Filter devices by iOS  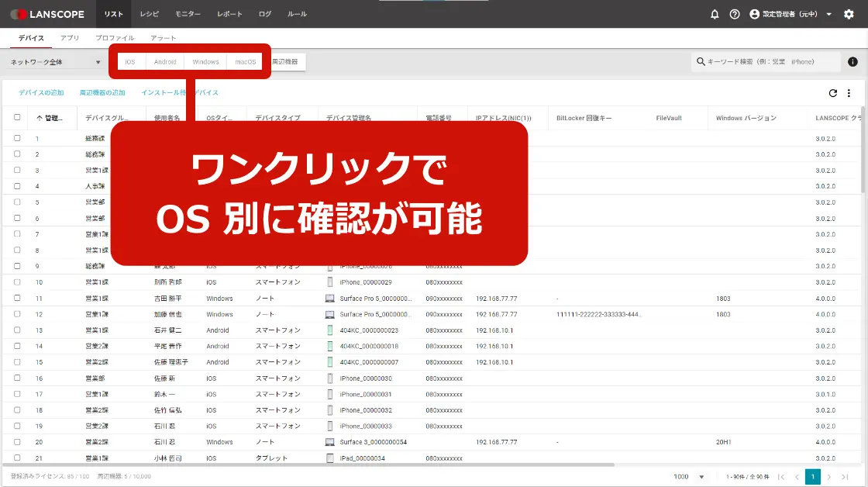130,62
